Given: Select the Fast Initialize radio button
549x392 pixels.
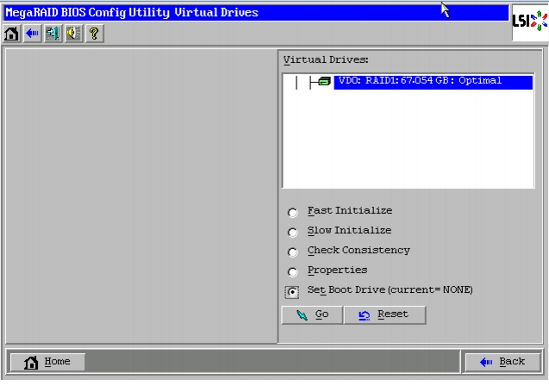Looking at the screenshot, I should [x=292, y=212].
